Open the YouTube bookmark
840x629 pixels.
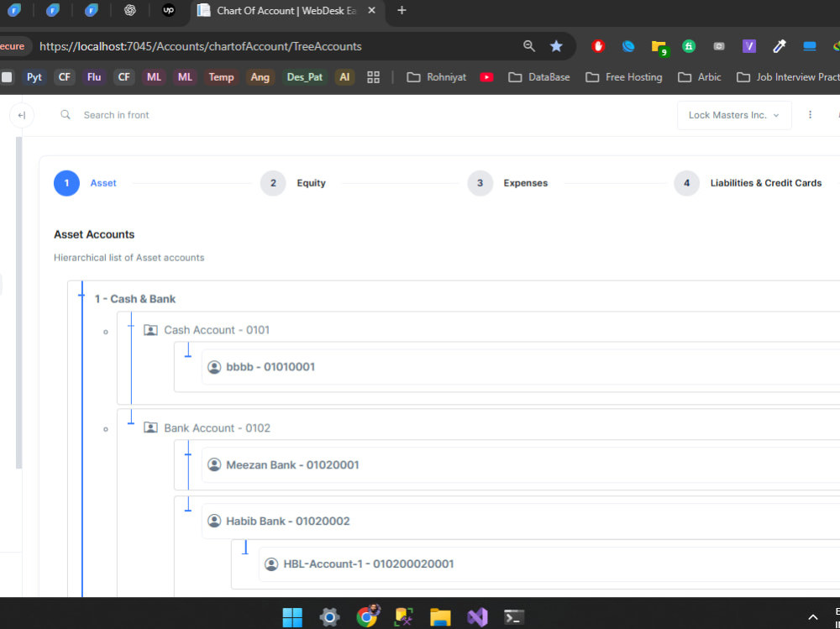[x=486, y=77]
